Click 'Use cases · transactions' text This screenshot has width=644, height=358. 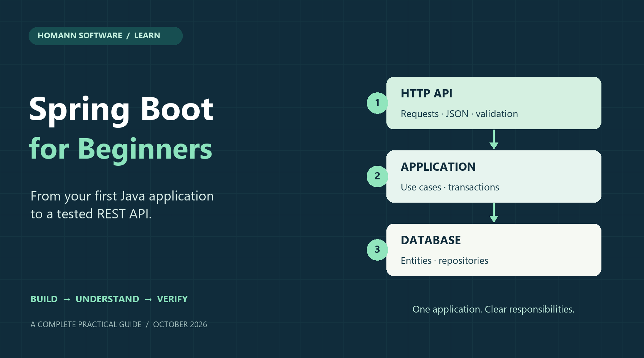450,187
